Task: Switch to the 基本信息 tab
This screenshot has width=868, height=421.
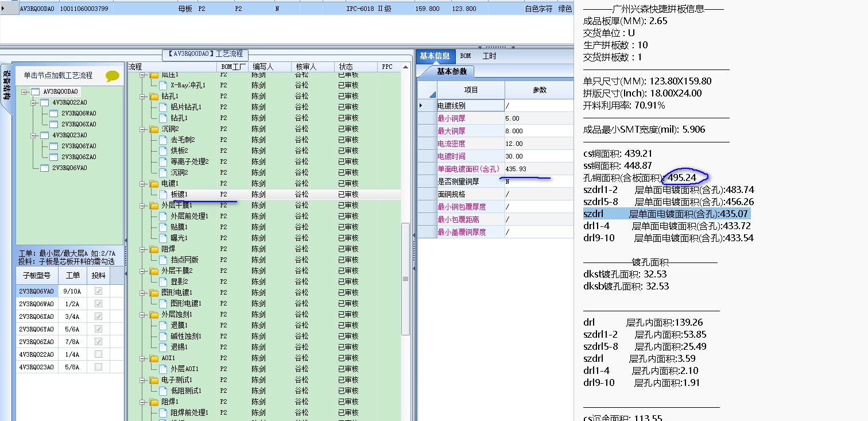Action: (435, 56)
